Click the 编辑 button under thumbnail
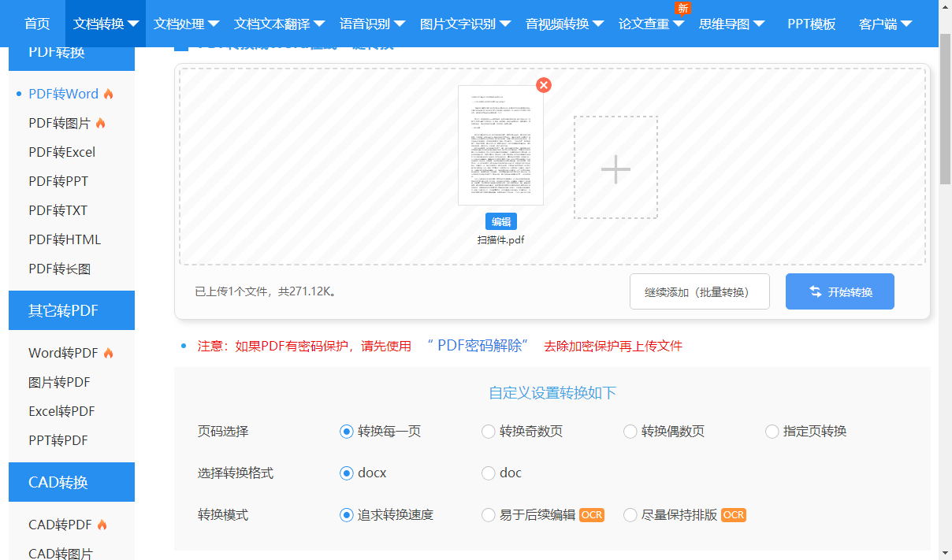The image size is (952, 560). pyautogui.click(x=501, y=221)
